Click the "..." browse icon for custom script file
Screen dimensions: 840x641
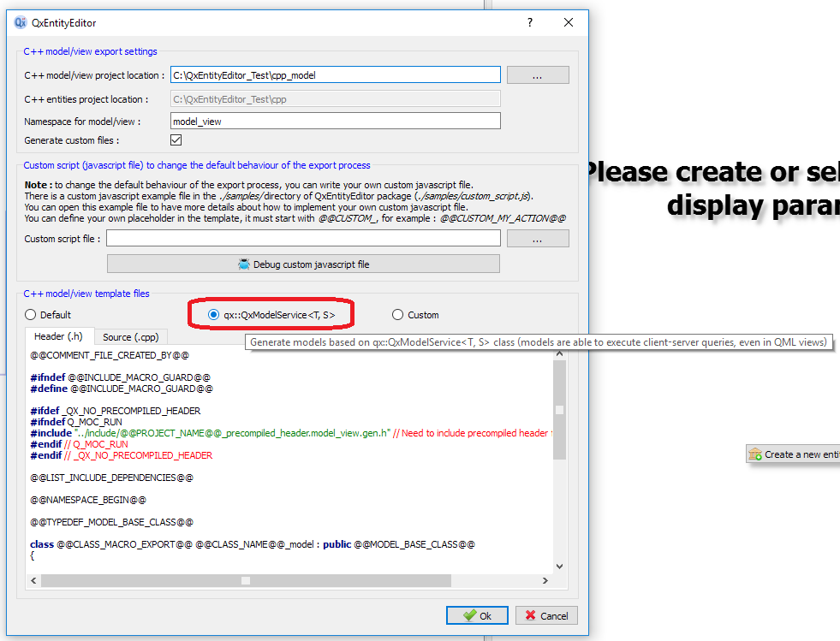click(538, 237)
